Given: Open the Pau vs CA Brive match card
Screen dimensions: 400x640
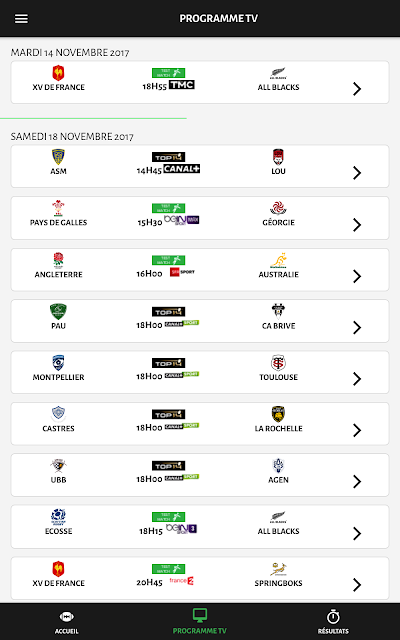Looking at the screenshot, I should point(200,321).
